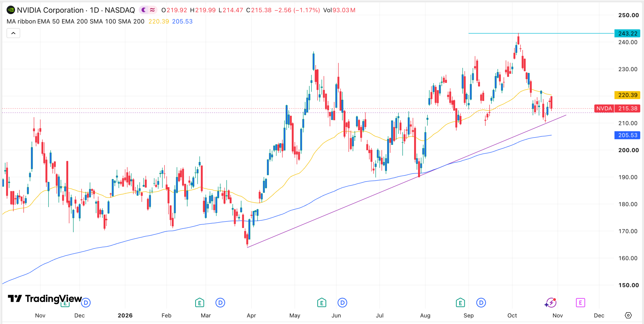This screenshot has height=324, width=644.
Task: Click the yellow 220.39 legend value
Action: coord(158,21)
